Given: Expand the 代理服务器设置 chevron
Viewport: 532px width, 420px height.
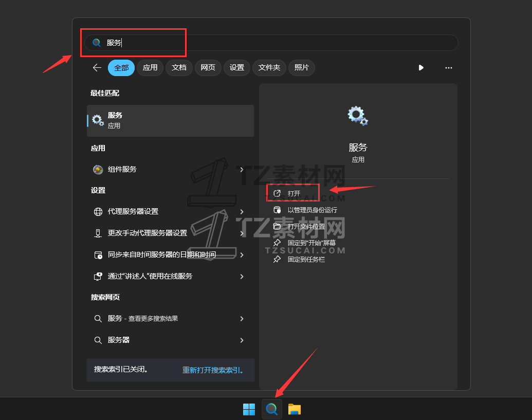Looking at the screenshot, I should (x=242, y=212).
